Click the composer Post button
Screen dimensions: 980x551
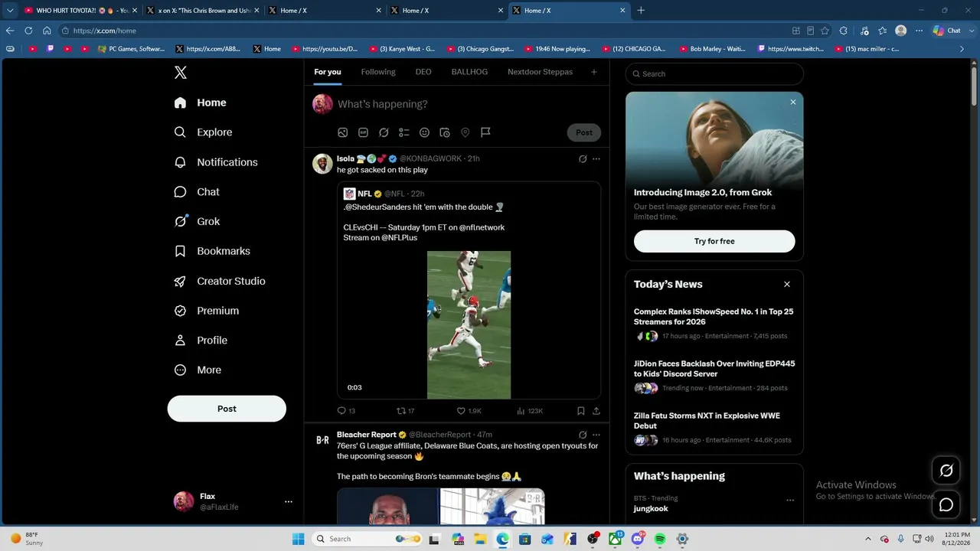pos(584,132)
